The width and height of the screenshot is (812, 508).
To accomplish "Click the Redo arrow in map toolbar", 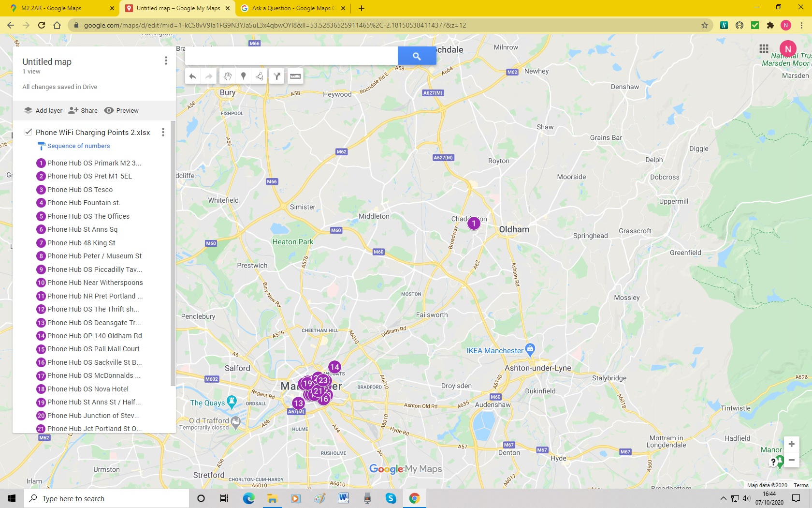I will point(209,76).
